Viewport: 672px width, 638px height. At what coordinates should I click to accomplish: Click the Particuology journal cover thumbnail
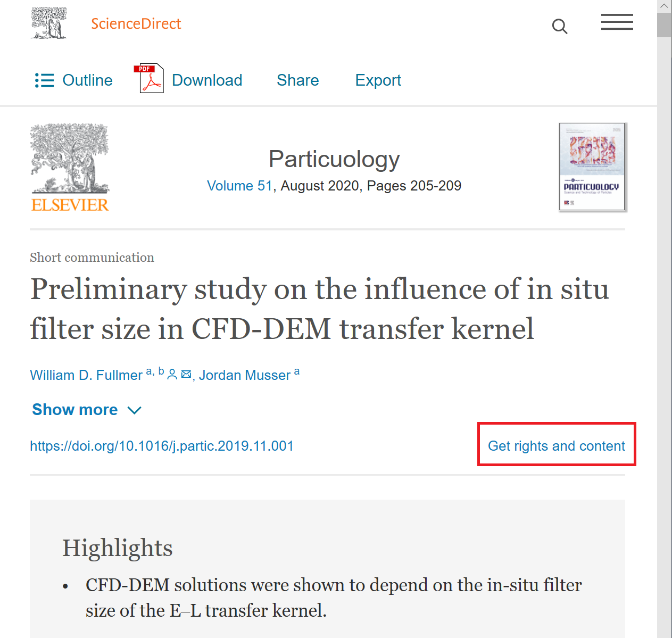click(x=592, y=167)
